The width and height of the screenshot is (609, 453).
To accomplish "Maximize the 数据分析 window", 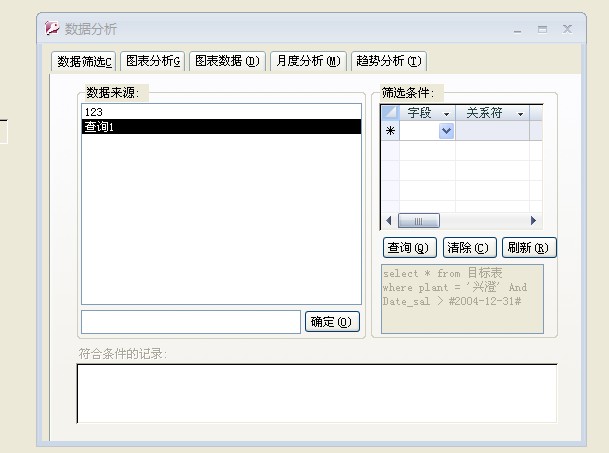I will pyautogui.click(x=543, y=29).
